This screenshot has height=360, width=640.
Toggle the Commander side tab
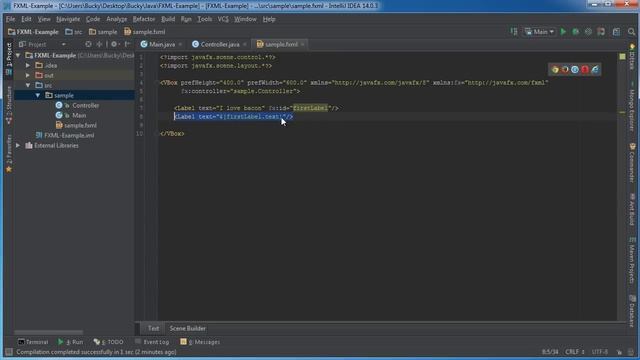point(632,162)
